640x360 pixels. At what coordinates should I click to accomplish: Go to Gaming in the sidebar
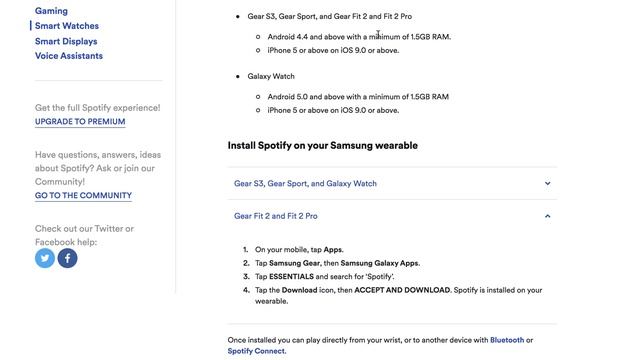[x=51, y=11]
